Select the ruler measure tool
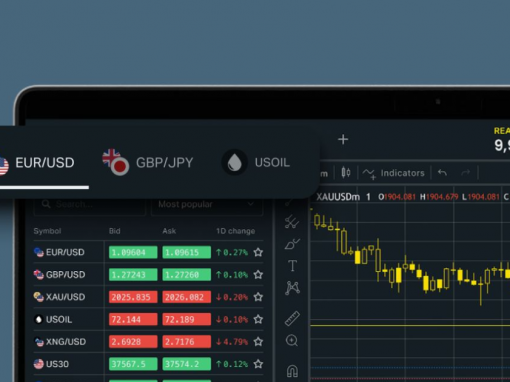The width and height of the screenshot is (510, 382). (x=292, y=318)
